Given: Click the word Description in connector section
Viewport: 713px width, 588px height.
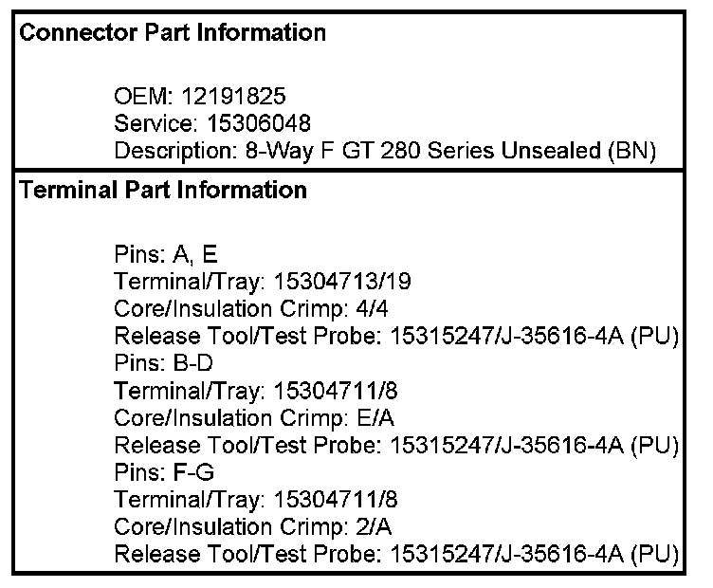Looking at the screenshot, I should (165, 151).
